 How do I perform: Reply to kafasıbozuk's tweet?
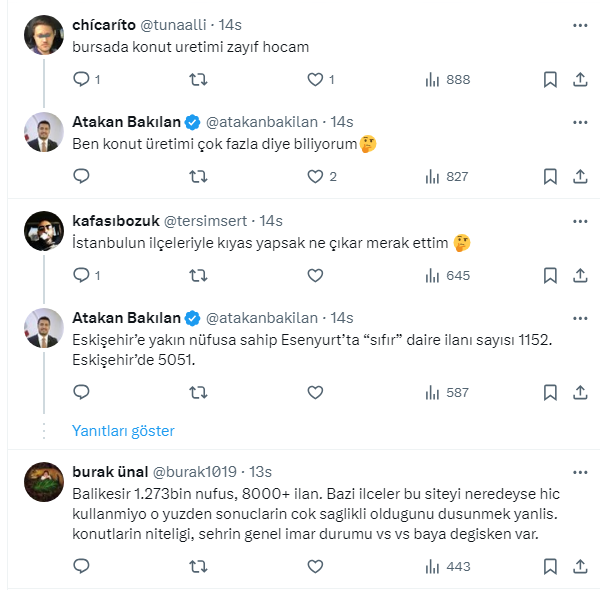(x=82, y=274)
